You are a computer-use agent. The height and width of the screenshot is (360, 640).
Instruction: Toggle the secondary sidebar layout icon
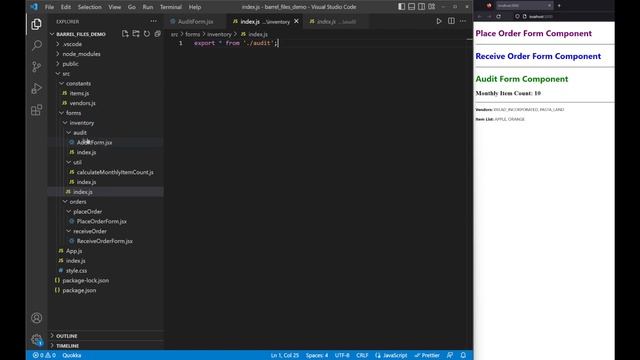(x=421, y=7)
